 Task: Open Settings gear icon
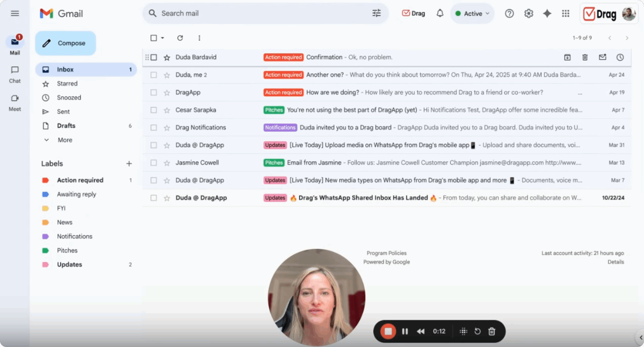click(x=529, y=13)
